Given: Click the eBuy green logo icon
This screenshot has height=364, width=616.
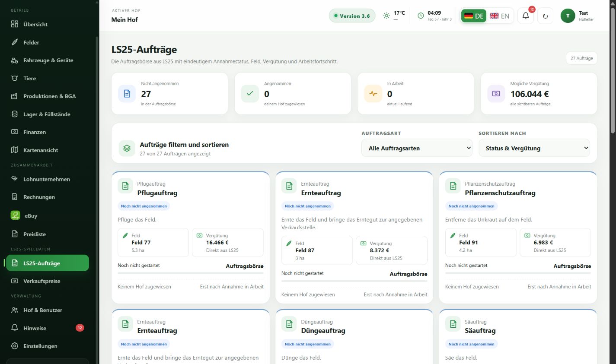Looking at the screenshot, I should tap(16, 215).
